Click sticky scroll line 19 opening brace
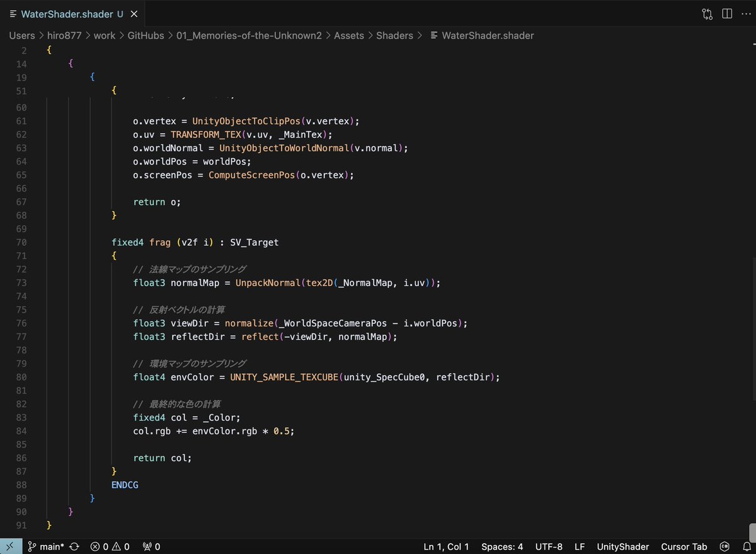Screen dimensions: 756x554 click(93, 77)
